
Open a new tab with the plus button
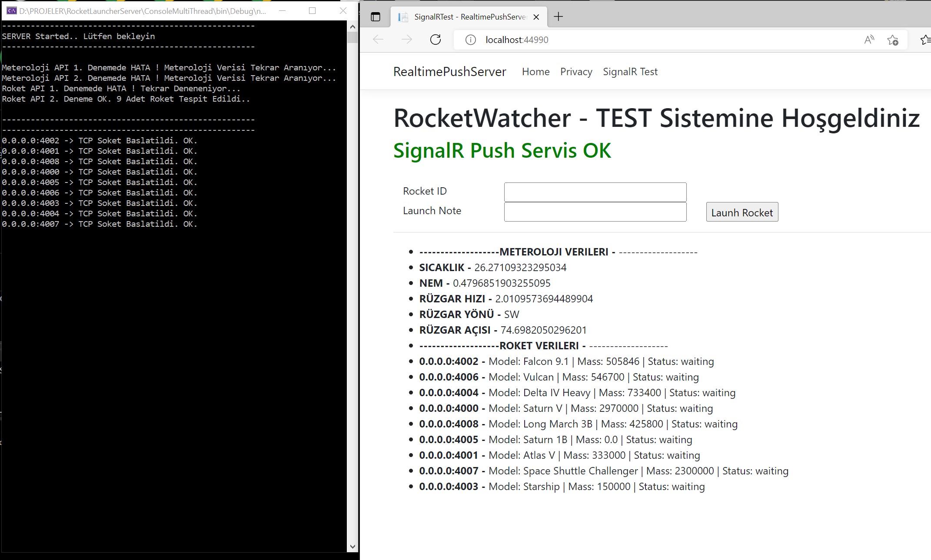point(559,17)
